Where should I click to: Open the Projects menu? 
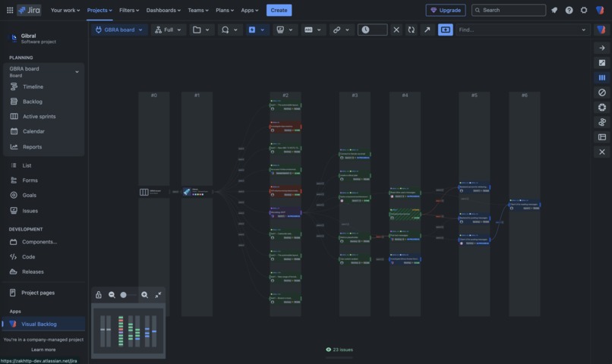[x=99, y=10]
